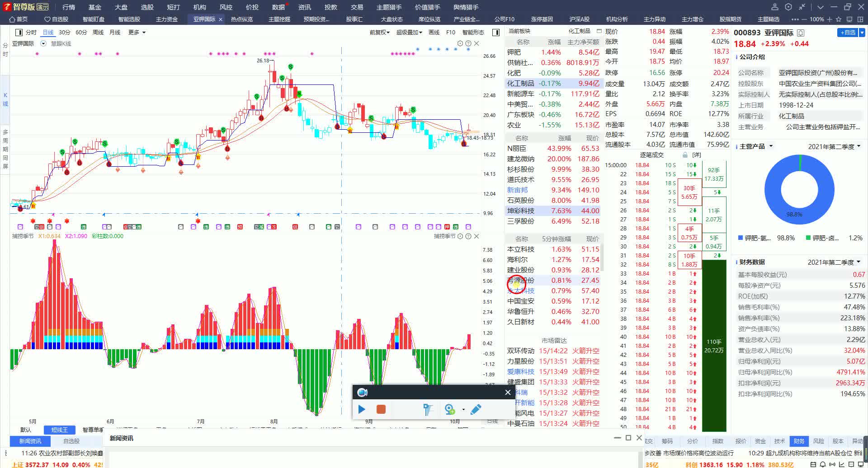This screenshot has height=468, width=868.
Task: Click the recorder webcam add icon
Action: click(449, 409)
